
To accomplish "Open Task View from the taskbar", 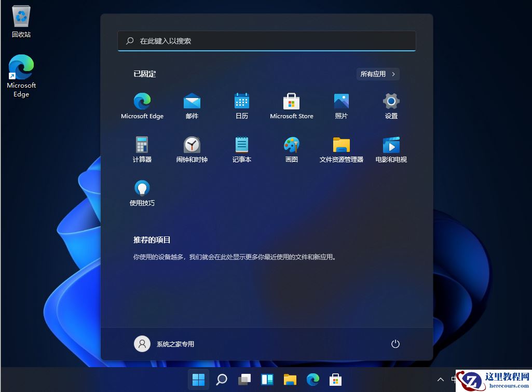I will click(244, 379).
